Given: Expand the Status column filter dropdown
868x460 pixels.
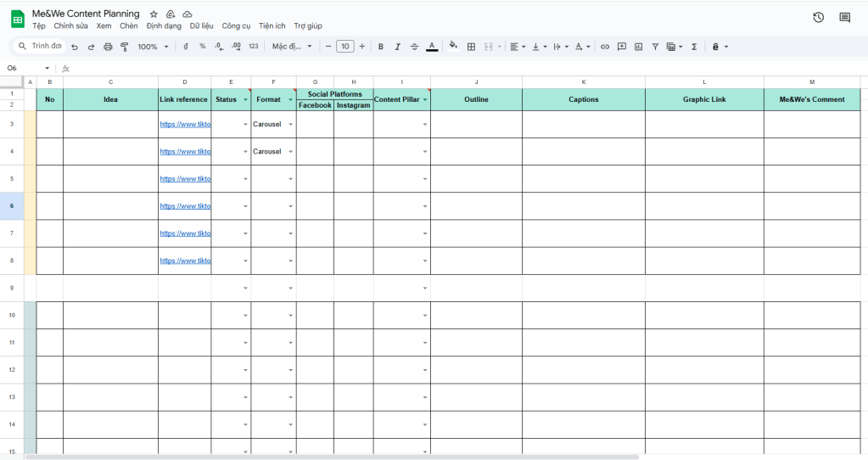Looking at the screenshot, I should click(x=245, y=100).
